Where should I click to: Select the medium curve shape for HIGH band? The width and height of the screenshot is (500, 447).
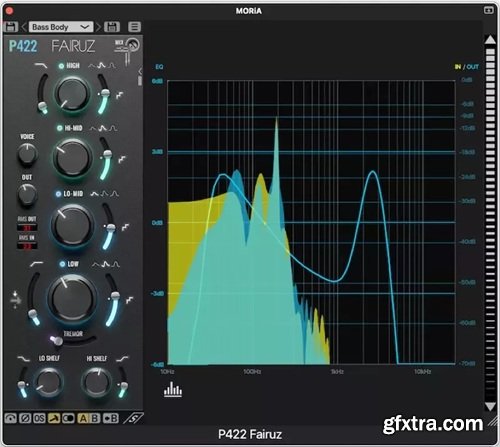pyautogui.click(x=101, y=66)
